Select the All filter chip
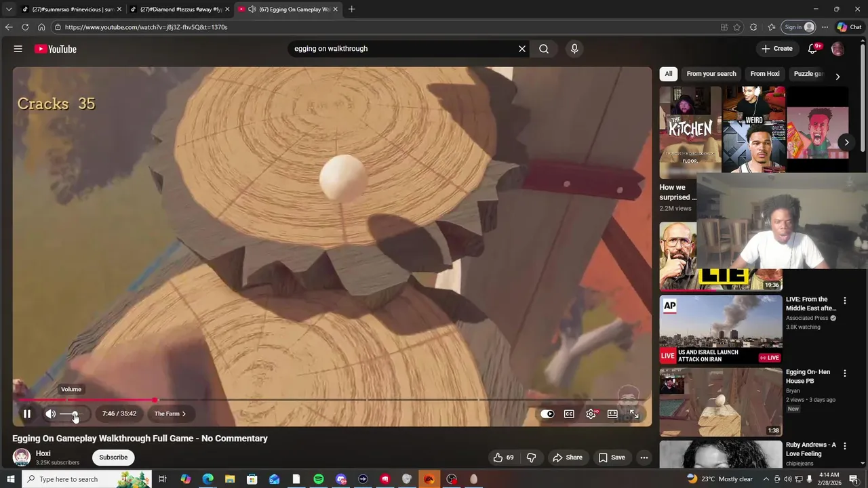The height and width of the screenshot is (488, 868). (669, 74)
